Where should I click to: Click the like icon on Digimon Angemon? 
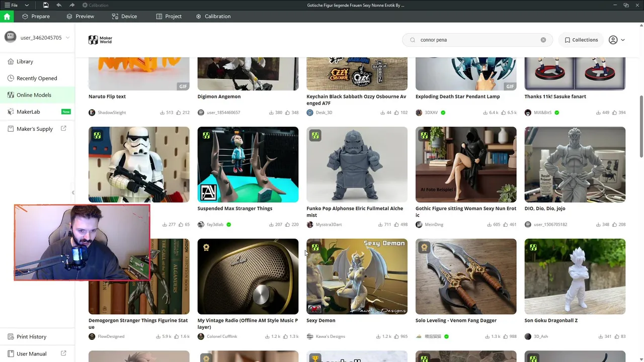pos(287,113)
